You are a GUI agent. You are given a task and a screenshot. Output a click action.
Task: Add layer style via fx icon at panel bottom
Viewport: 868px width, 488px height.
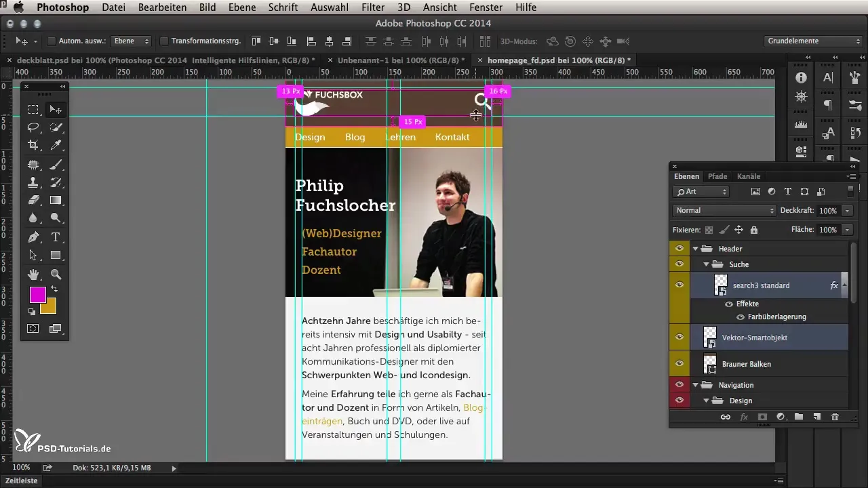click(743, 417)
